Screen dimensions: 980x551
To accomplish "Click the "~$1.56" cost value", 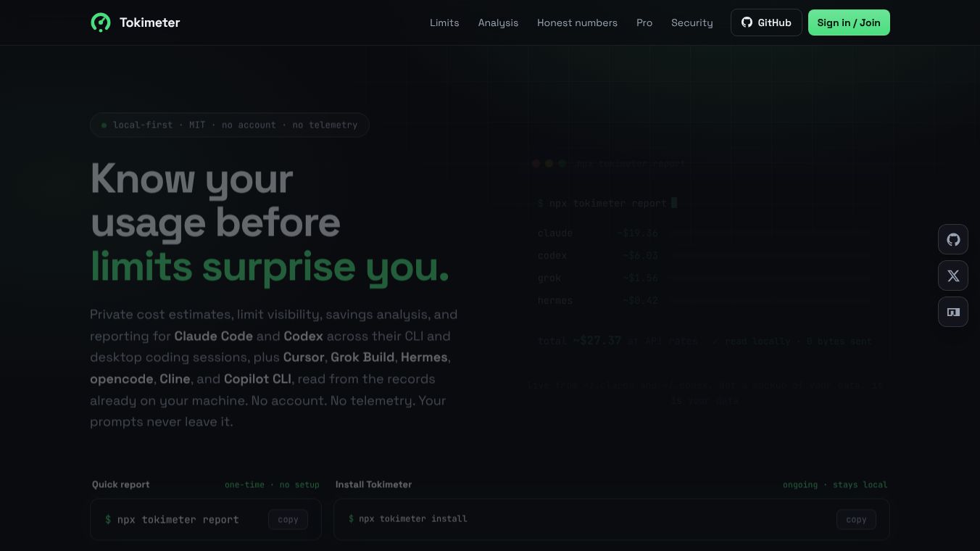I will [x=641, y=278].
